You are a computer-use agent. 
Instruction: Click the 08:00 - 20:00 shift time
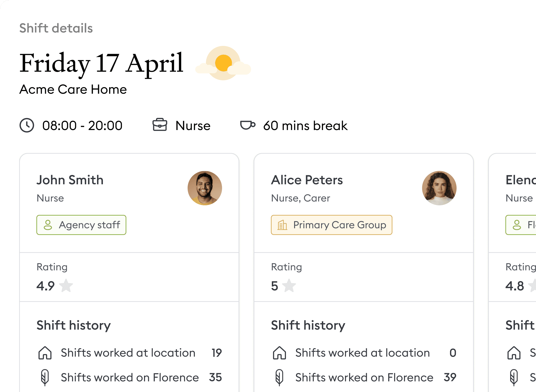[x=82, y=125]
